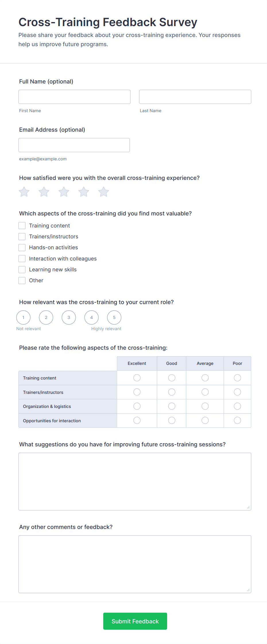The height and width of the screenshot is (644, 267).
Task: Check the Other checkbox
Action: 22,280
